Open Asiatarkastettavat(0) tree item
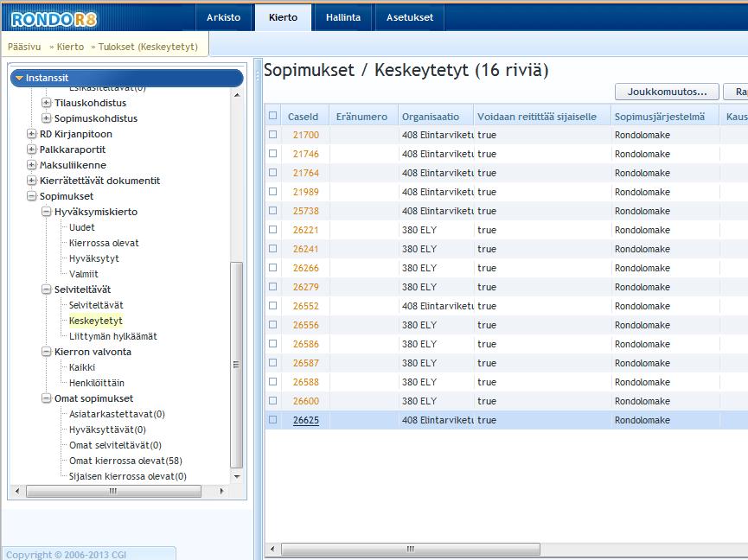This screenshot has width=748, height=560. click(117, 414)
